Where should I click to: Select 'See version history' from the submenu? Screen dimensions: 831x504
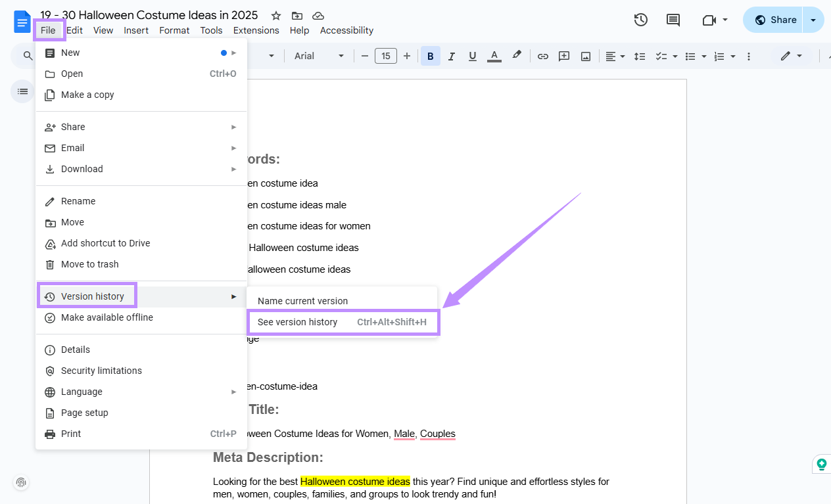click(298, 322)
